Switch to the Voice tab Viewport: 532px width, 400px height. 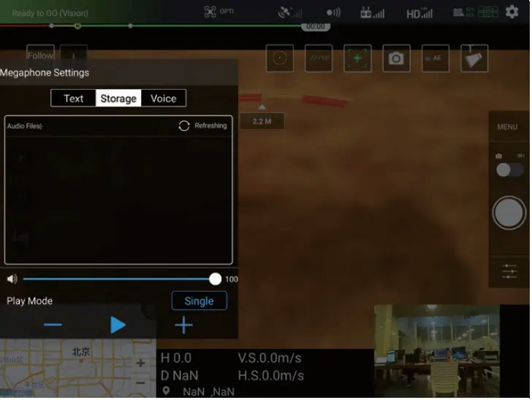tap(163, 99)
